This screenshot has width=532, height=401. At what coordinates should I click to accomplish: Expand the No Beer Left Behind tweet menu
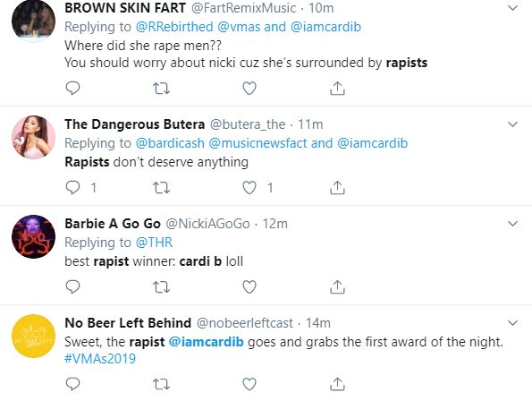(x=512, y=322)
